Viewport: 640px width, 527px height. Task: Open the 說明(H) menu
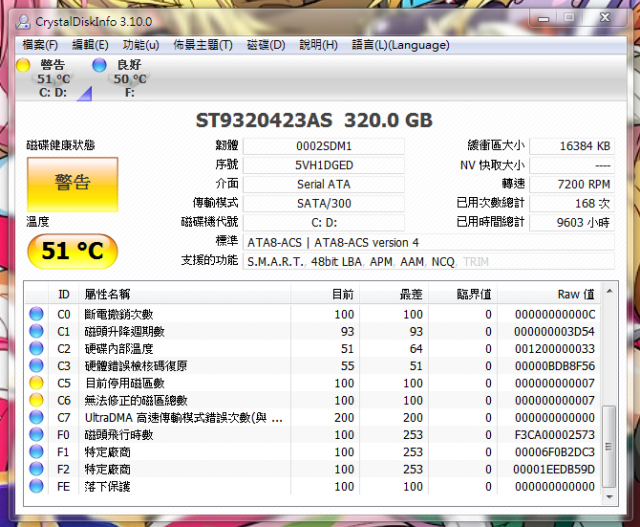[x=318, y=44]
